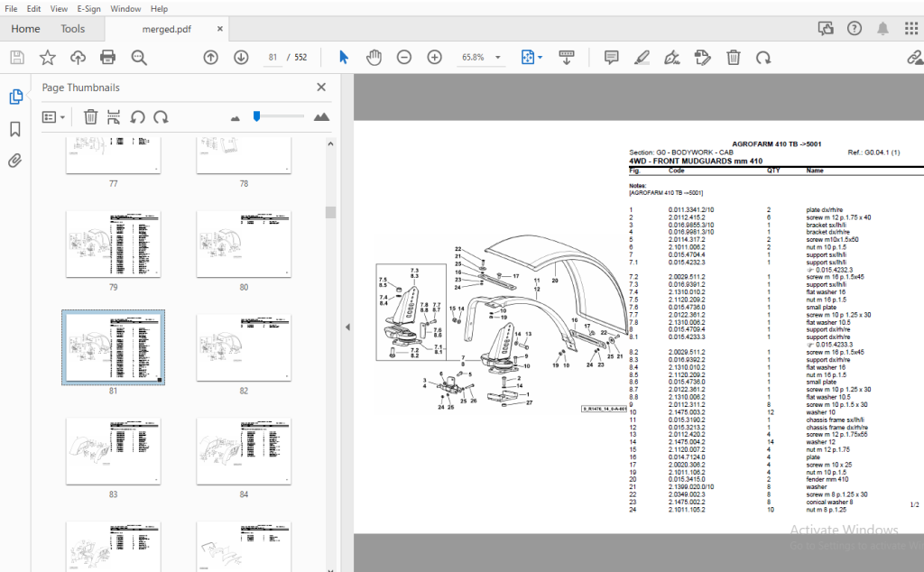Activate the hand pan tool
Viewport: 924px width, 572px height.
[374, 57]
